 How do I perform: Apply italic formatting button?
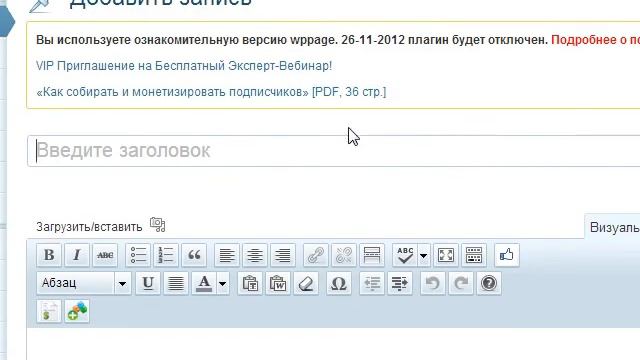(77, 255)
